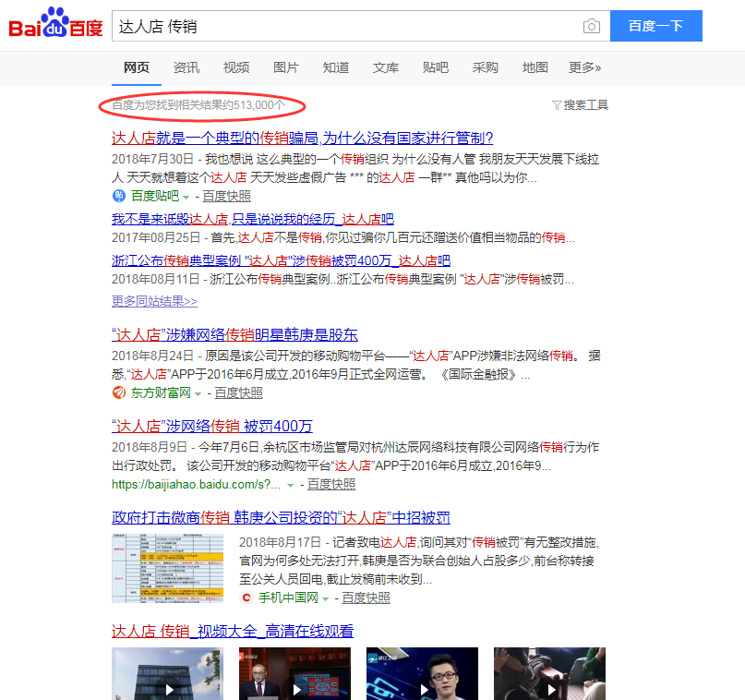Click the date 2018年8月17日 in 手机中国网 result

(280, 542)
